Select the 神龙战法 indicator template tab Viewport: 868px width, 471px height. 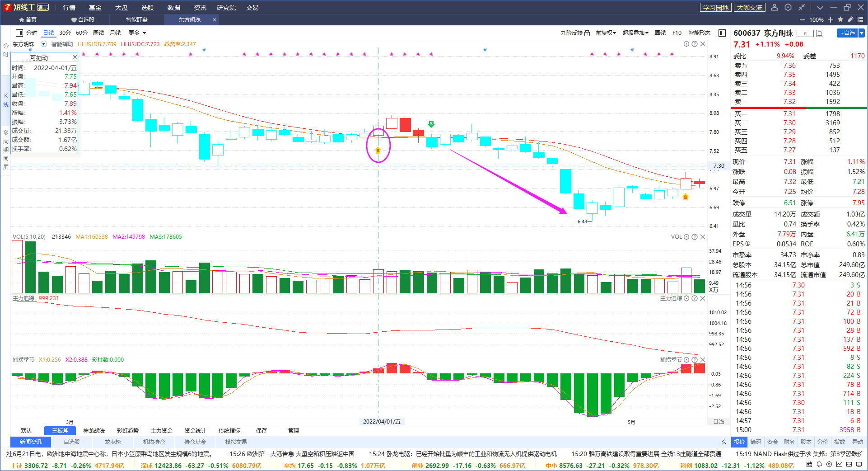click(x=94, y=431)
